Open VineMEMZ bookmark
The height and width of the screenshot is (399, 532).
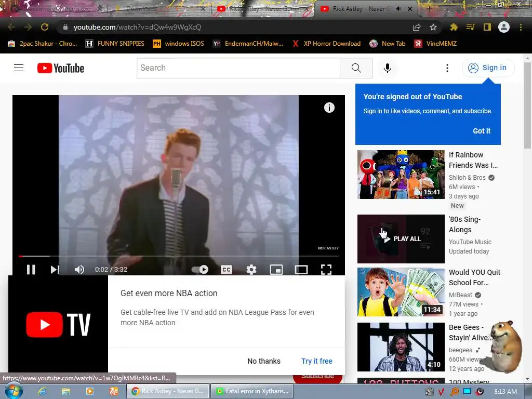(436, 44)
